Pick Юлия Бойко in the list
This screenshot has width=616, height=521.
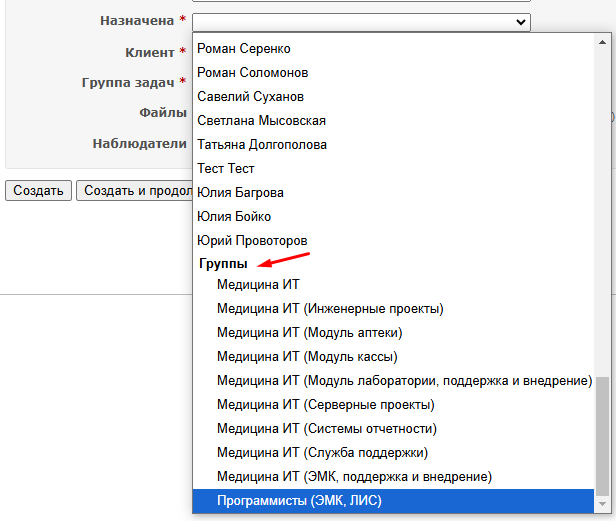(234, 217)
